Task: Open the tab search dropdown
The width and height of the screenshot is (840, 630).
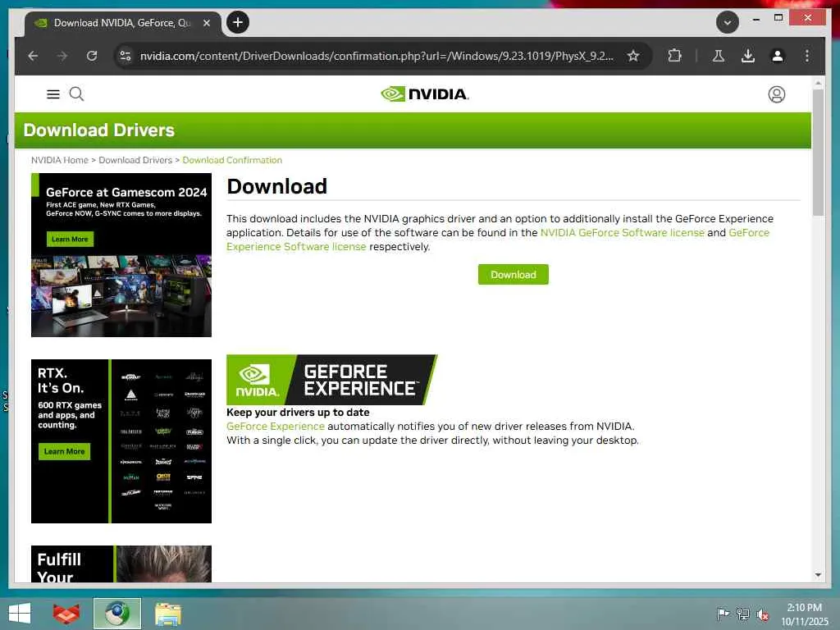Action: point(728,22)
